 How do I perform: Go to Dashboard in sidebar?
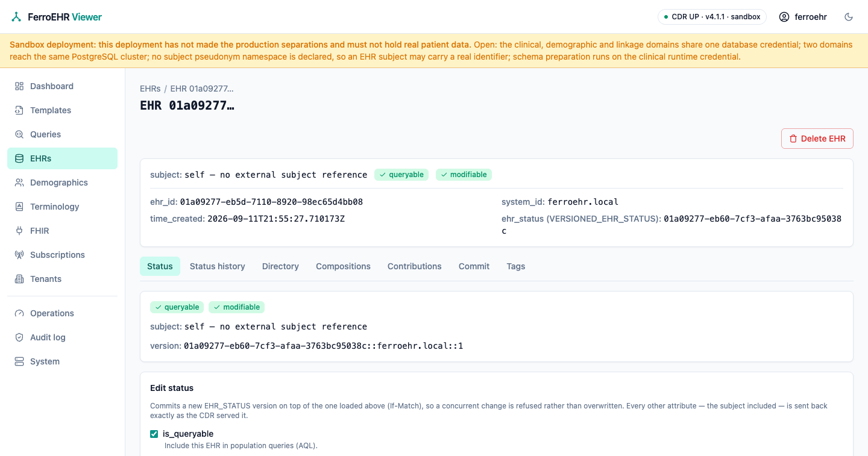pyautogui.click(x=63, y=86)
